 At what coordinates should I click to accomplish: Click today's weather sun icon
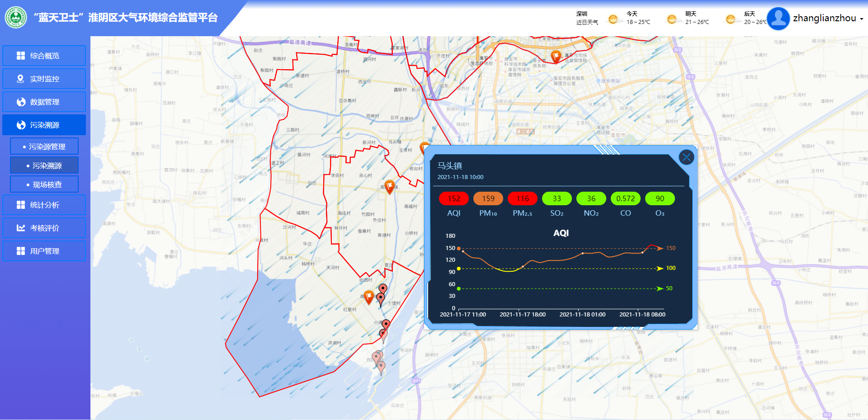pos(613,19)
